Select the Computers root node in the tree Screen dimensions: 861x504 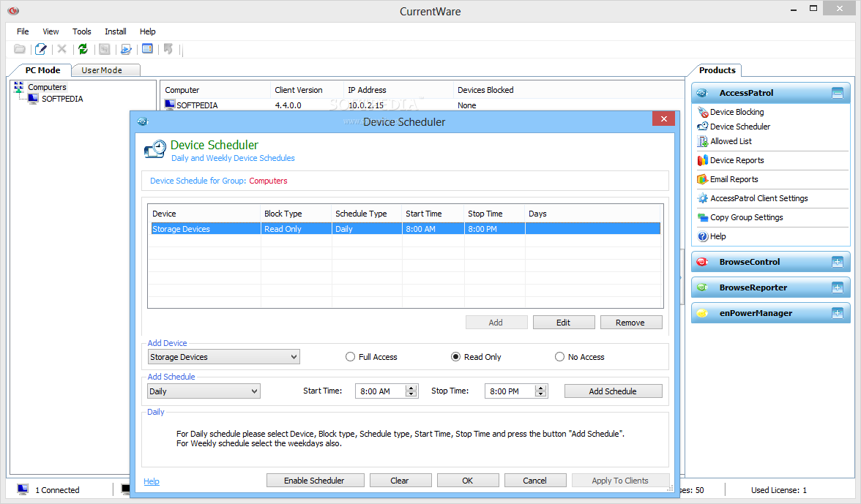[47, 87]
